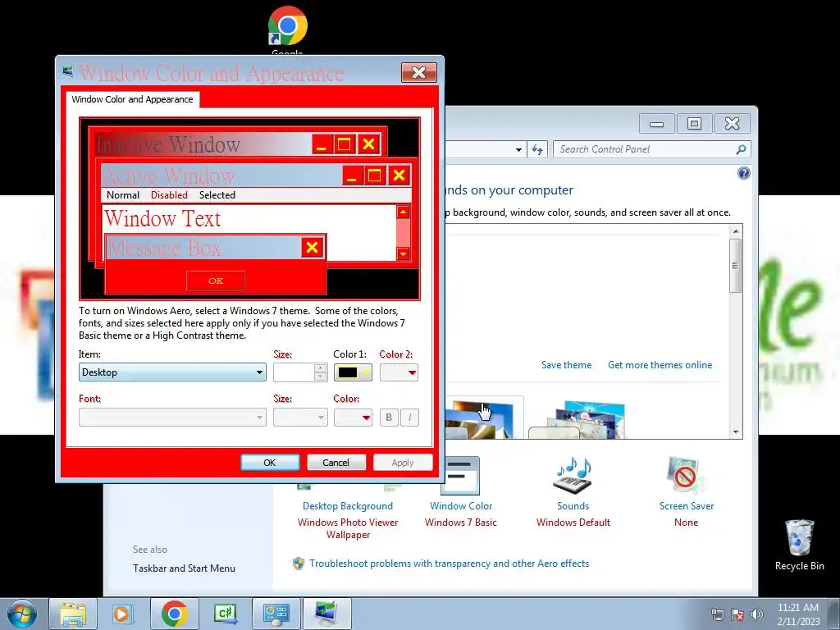The height and width of the screenshot is (630, 840).
Task: Click search magnifier in Control Panel
Action: (x=741, y=149)
